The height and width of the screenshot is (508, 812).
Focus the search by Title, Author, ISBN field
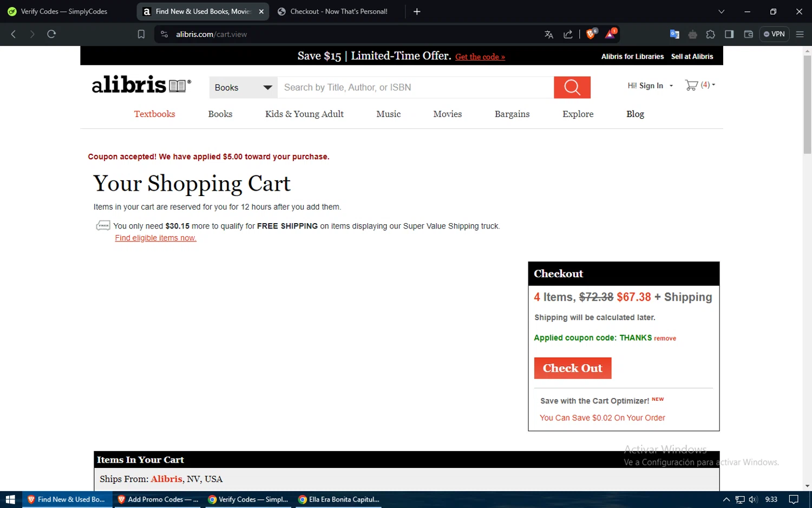tap(415, 87)
